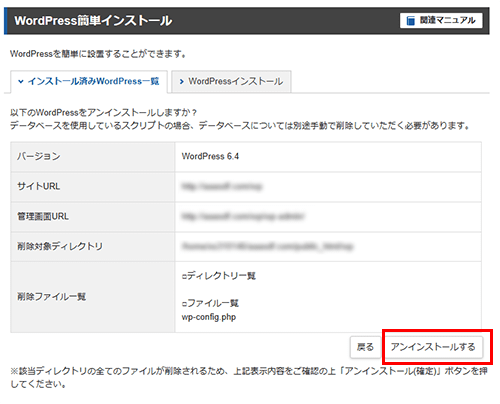Confirm with アンインストールする button

click(x=433, y=347)
